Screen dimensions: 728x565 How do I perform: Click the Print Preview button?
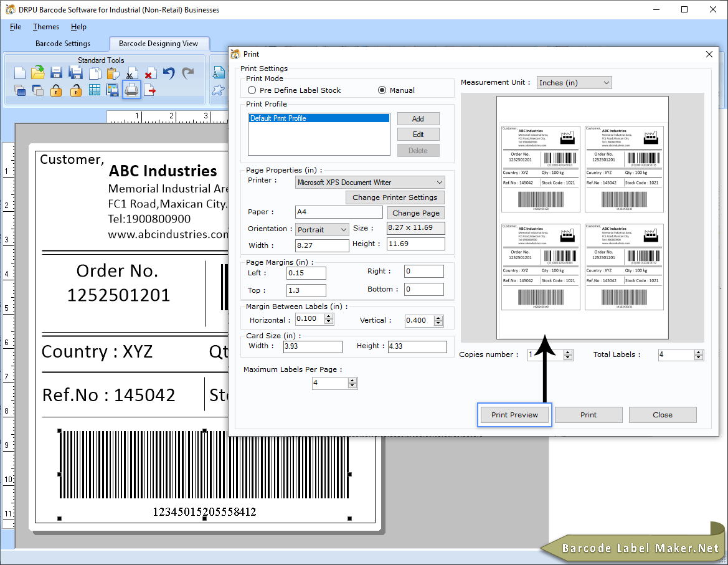click(x=514, y=415)
